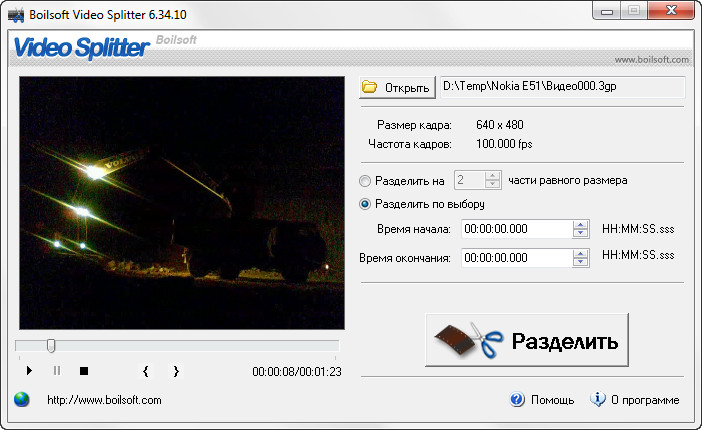
Task: Click the app icon in title bar
Action: (x=16, y=15)
